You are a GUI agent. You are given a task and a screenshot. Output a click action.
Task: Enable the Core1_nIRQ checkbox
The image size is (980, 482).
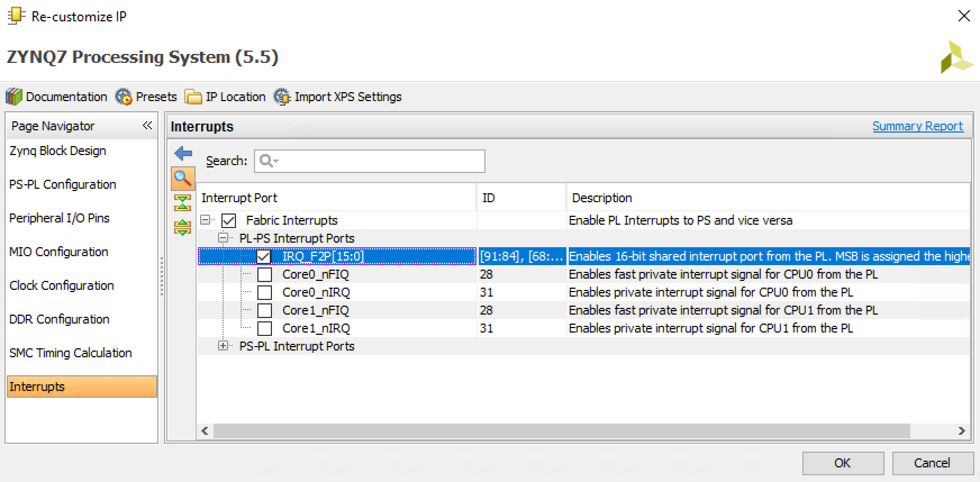264,329
